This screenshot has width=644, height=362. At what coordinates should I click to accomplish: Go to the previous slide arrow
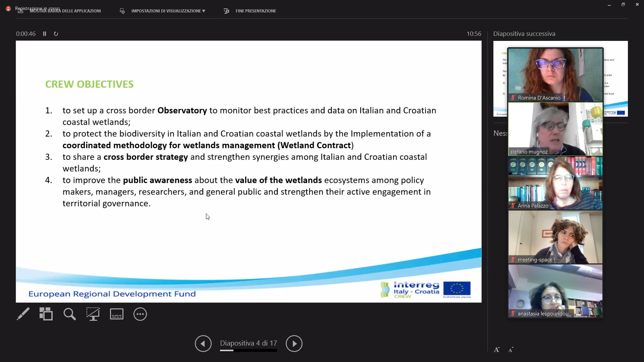[203, 344]
